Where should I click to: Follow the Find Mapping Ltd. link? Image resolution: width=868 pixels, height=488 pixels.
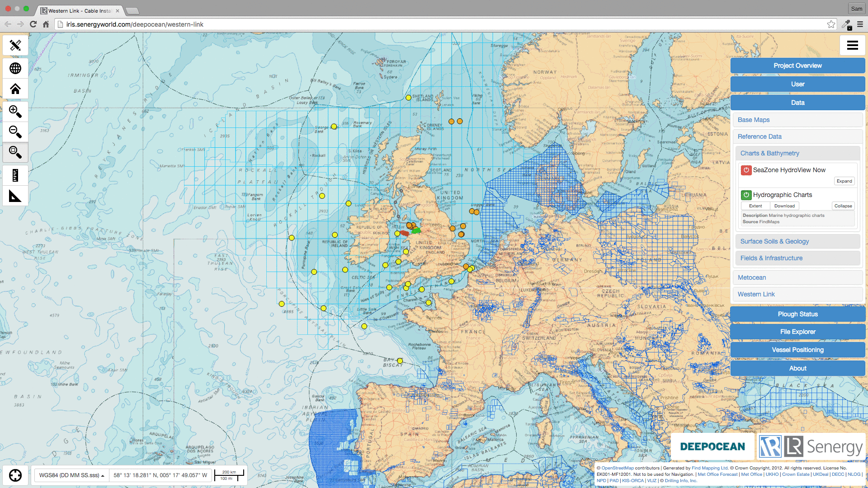(710, 468)
